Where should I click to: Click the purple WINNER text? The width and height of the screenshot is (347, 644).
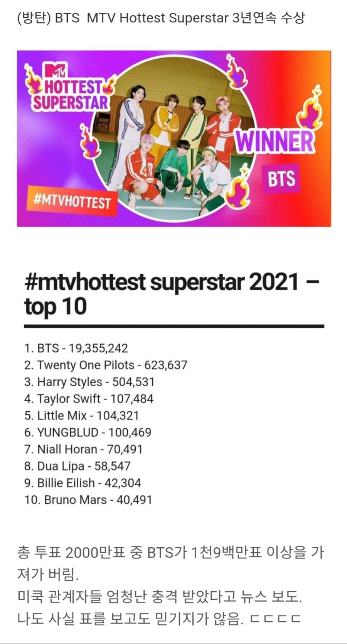[275, 141]
